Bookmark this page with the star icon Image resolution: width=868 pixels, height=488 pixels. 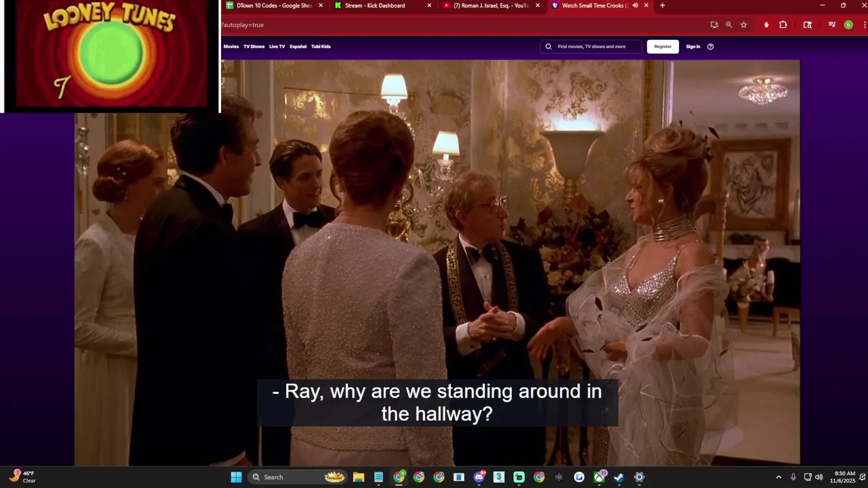click(744, 24)
